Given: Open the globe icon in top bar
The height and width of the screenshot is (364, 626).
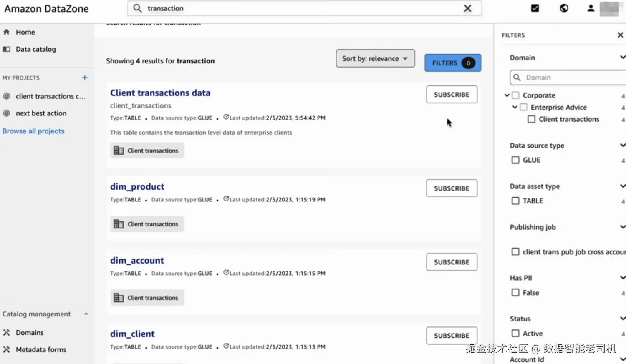Looking at the screenshot, I should [x=564, y=8].
